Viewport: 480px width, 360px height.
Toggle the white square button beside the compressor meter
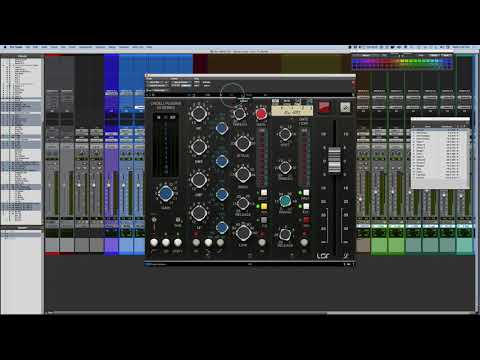[x=264, y=193]
